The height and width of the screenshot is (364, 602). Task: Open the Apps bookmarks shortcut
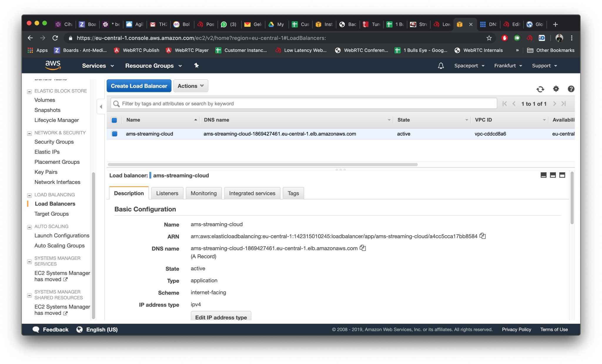pos(37,50)
